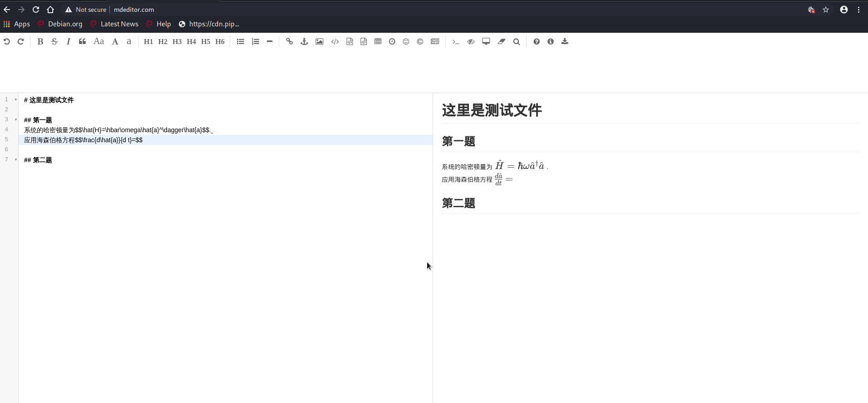The height and width of the screenshot is (403, 868).
Task: Collapse the line 7 section fold arrow
Action: 16,159
